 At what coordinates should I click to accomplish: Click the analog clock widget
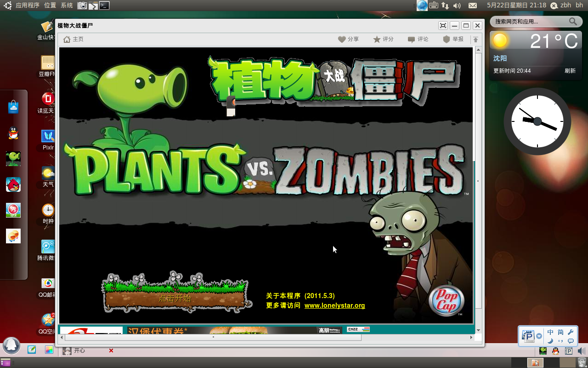coord(537,121)
